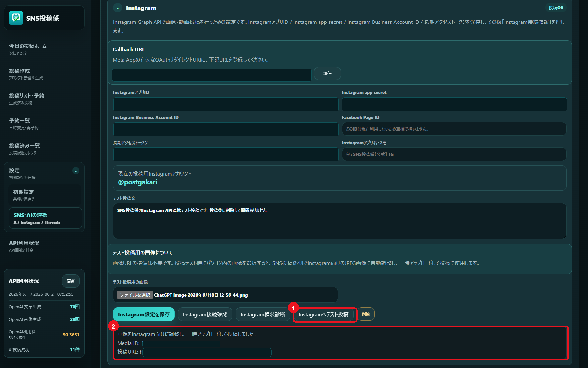The height and width of the screenshot is (368, 588).
Task: Select SNS・AIの連携 submenu item
Action: click(45, 218)
